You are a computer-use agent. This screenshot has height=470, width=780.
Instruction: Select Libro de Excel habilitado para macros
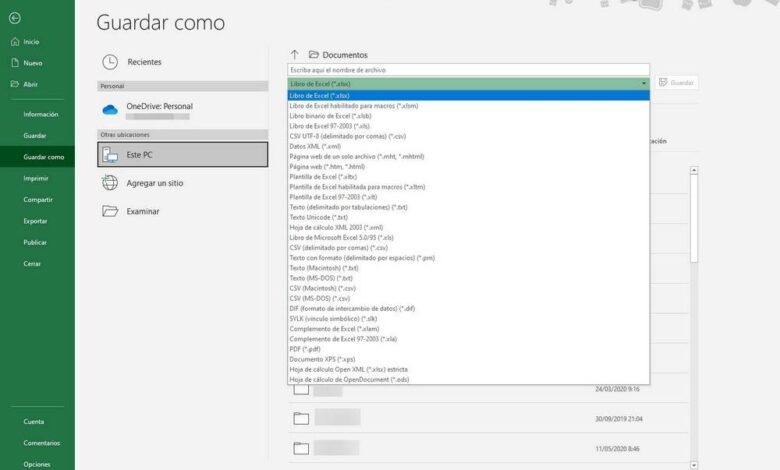pyautogui.click(x=469, y=106)
